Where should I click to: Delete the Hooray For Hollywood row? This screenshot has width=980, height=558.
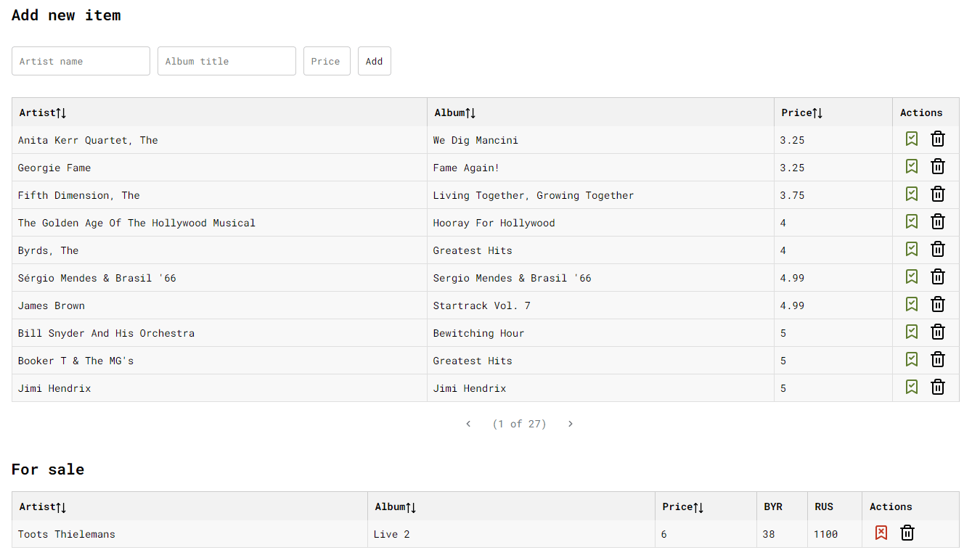click(938, 222)
